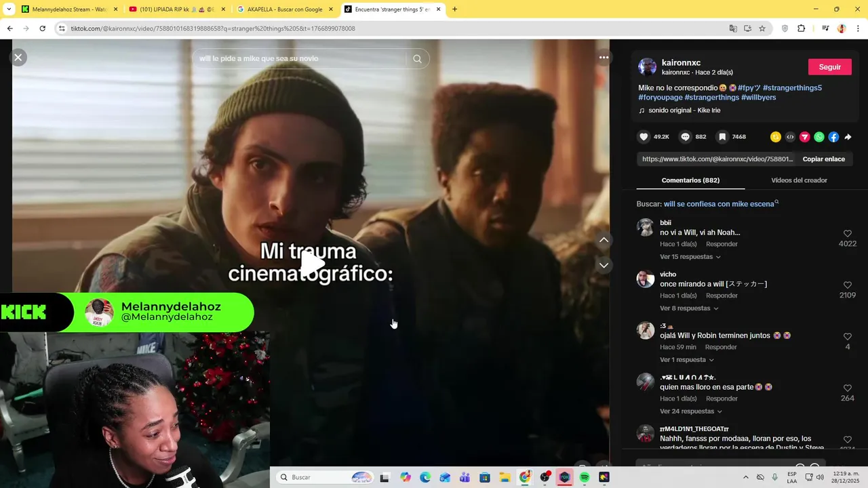Translate this page icon
The image size is (868, 488).
(733, 28)
